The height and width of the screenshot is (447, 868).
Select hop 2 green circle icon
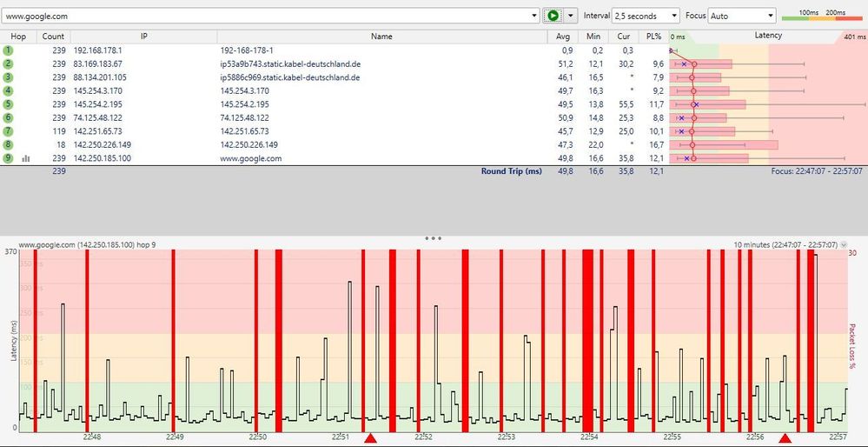[x=8, y=63]
